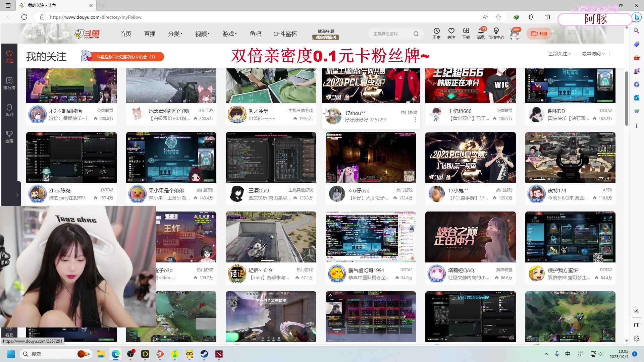The width and height of the screenshot is (644, 362).
Task: Open streamer 王纪超666's room
Action: [x=460, y=111]
